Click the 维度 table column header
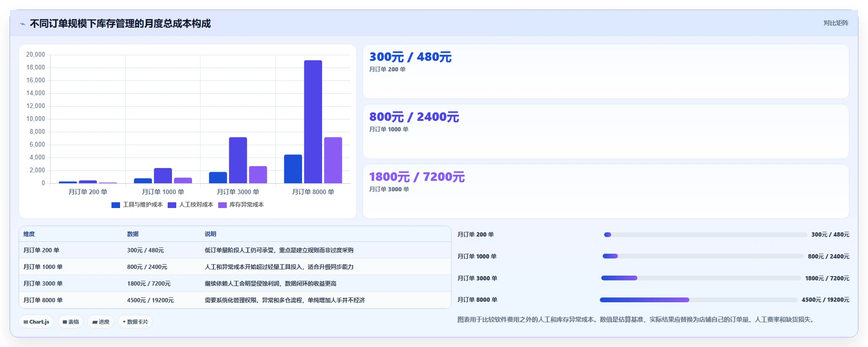This screenshot has height=347, width=868. click(x=29, y=234)
